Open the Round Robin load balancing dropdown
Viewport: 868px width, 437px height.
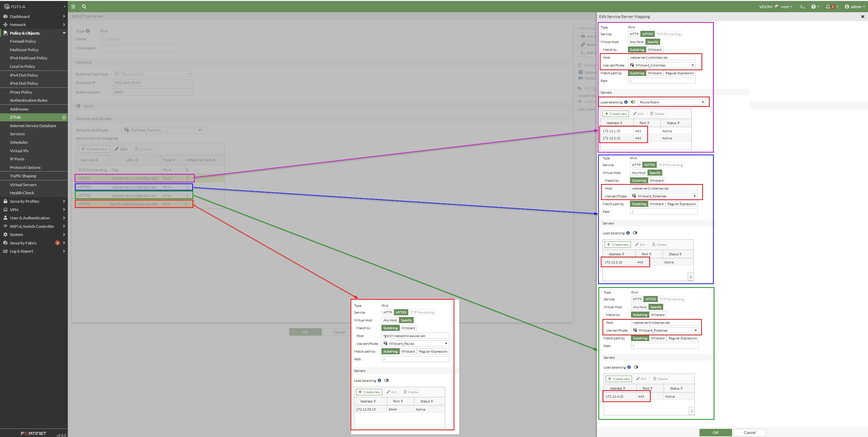click(x=672, y=102)
